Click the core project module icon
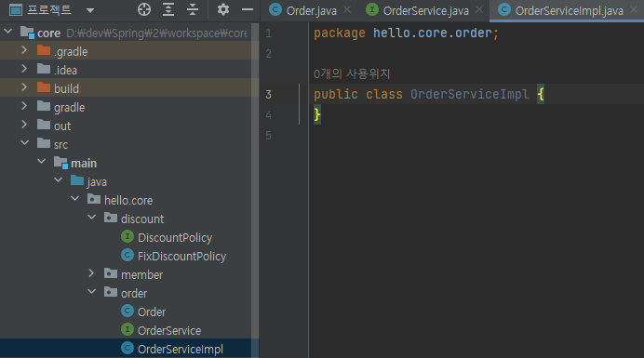Screen dimensions: 644x358 pos(27,32)
